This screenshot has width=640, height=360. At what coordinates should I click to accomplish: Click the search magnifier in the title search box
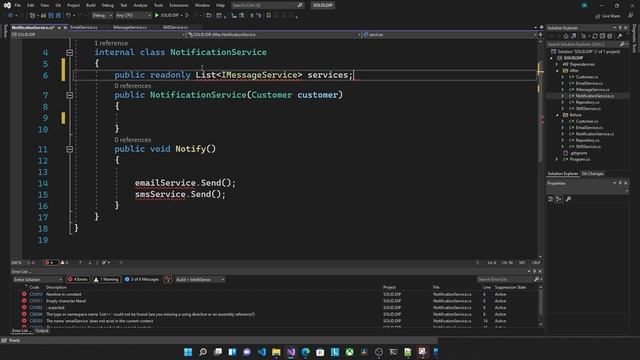[x=300, y=5]
